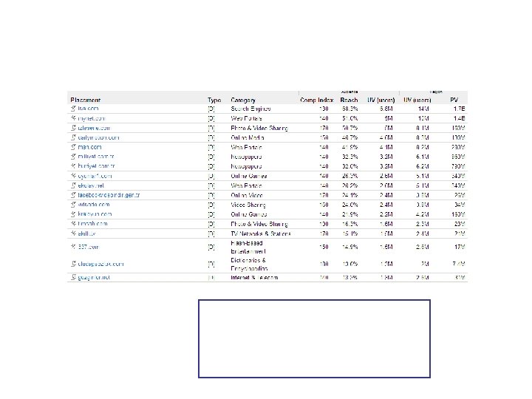Click the star icon beside mynet.com

(72, 118)
